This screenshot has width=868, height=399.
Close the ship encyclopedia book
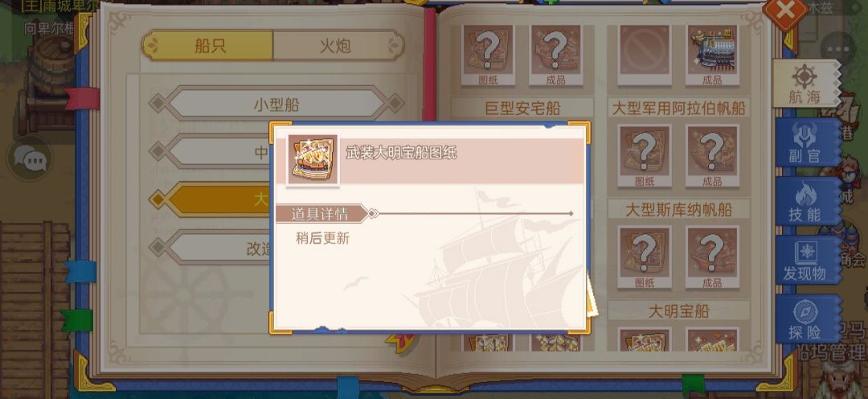pyautogui.click(x=785, y=12)
